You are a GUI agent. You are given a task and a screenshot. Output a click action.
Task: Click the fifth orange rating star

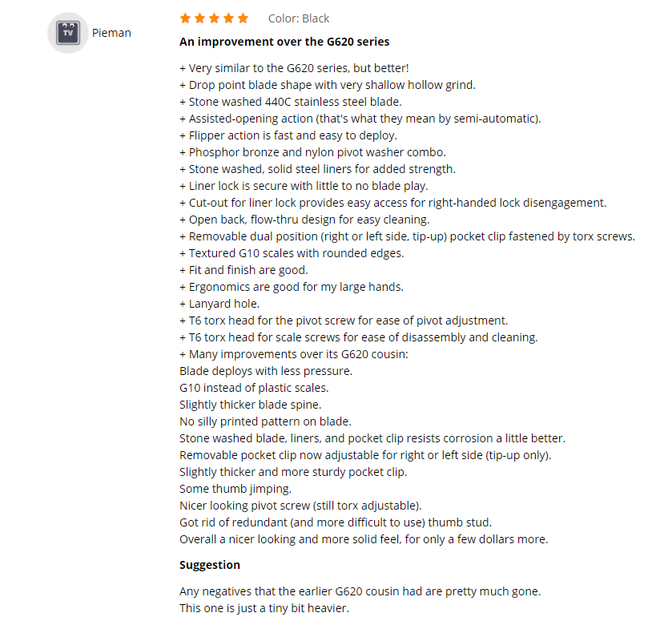click(x=243, y=18)
